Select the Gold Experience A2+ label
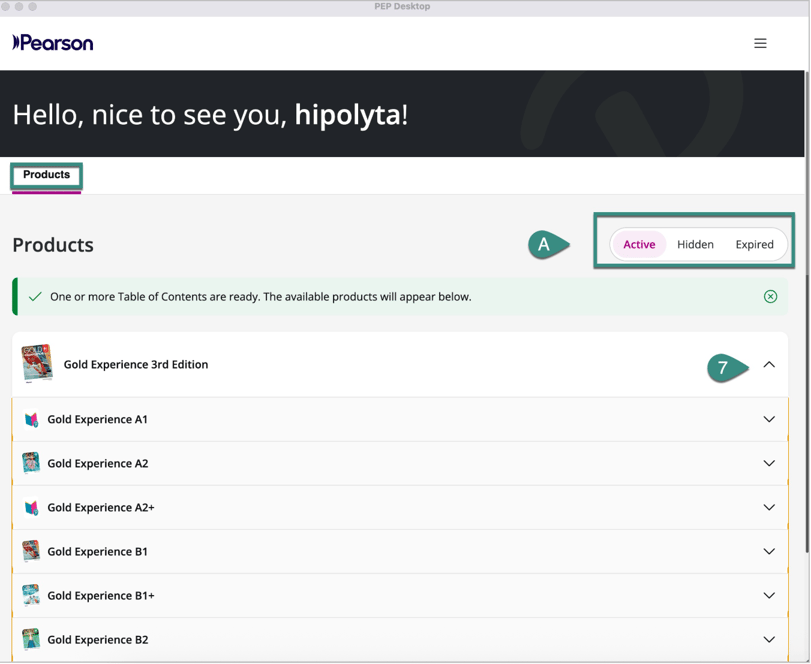The image size is (811, 664). 101,508
